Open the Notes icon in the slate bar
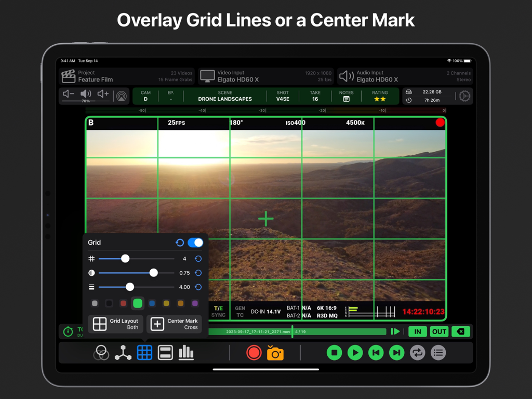 pyautogui.click(x=346, y=99)
